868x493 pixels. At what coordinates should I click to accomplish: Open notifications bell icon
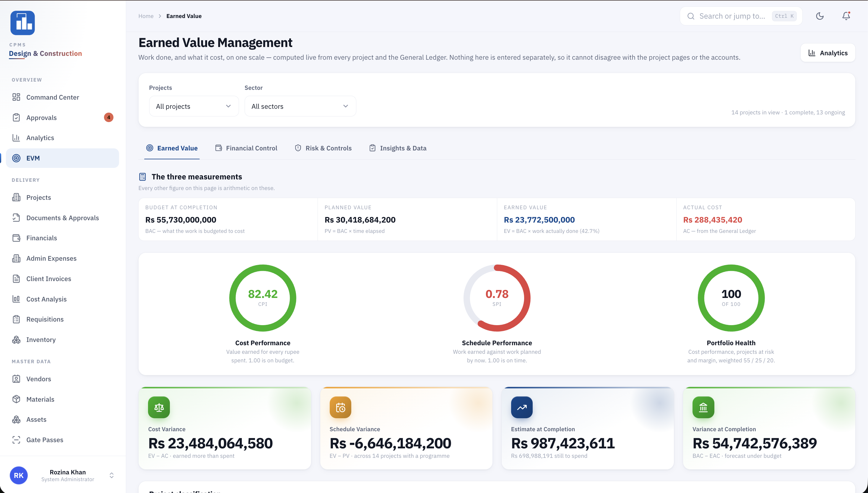click(x=846, y=16)
